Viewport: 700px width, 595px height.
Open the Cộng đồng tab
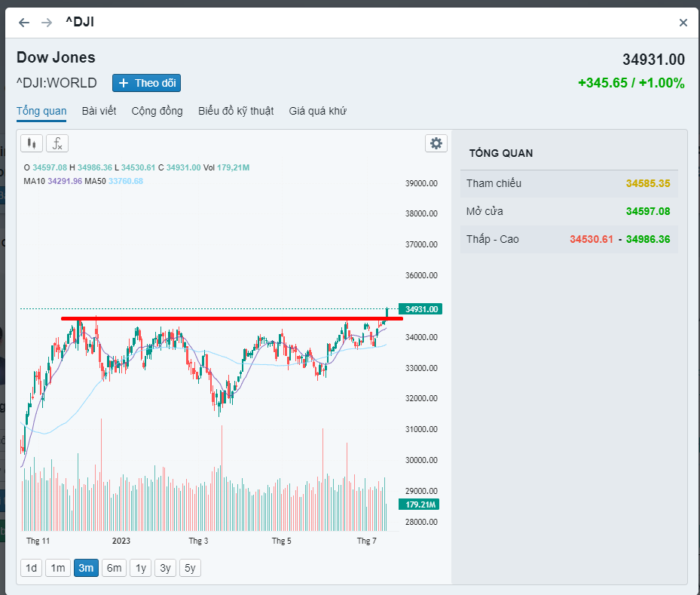[157, 111]
